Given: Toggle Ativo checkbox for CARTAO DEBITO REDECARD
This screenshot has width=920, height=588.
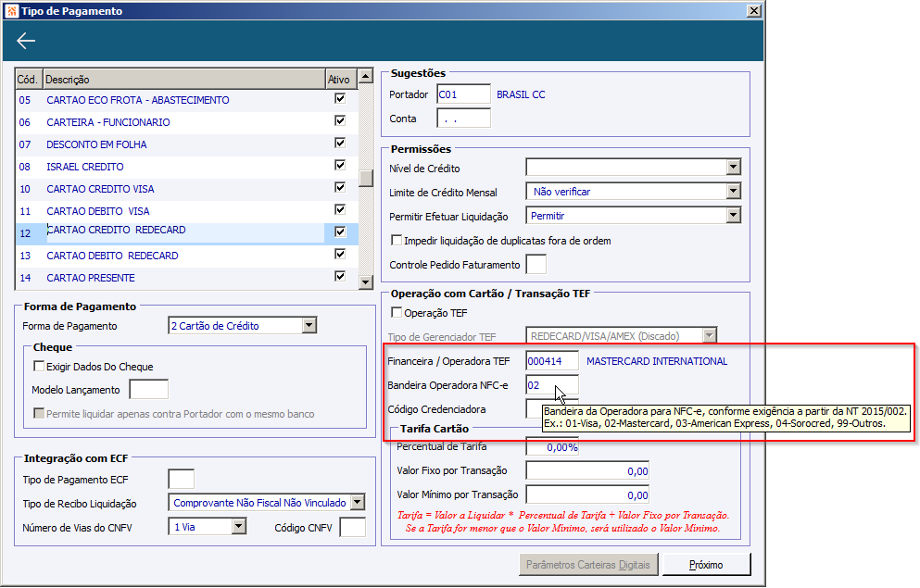Looking at the screenshot, I should click(340, 255).
